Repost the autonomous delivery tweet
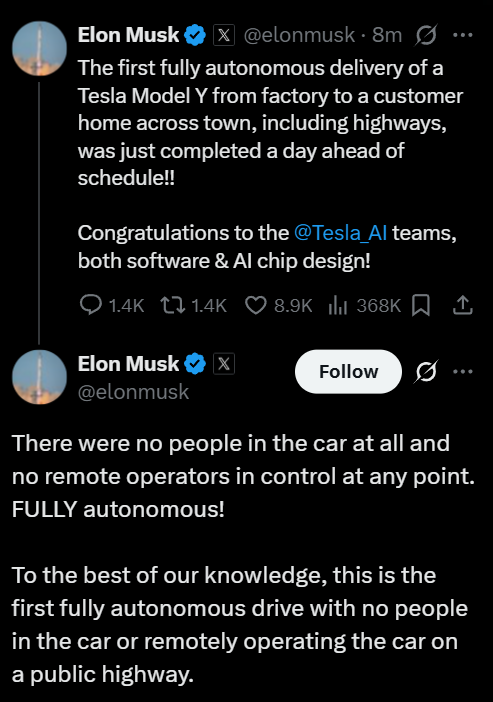 (173, 305)
